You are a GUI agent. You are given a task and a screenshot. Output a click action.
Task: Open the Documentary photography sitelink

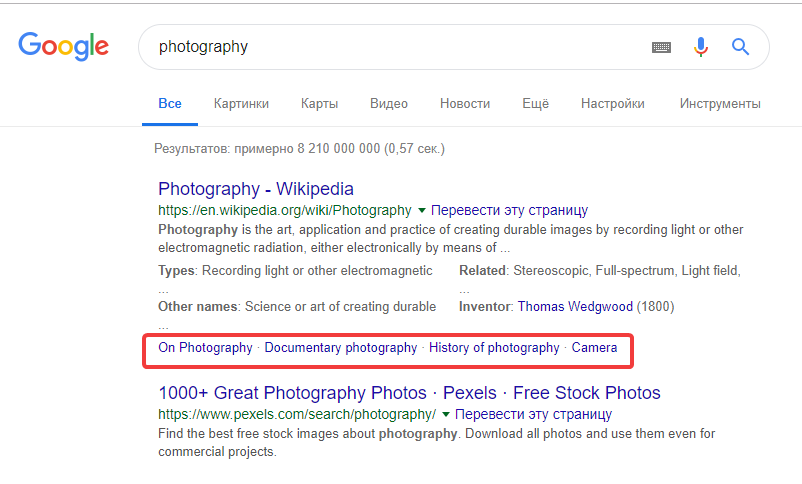tap(341, 347)
